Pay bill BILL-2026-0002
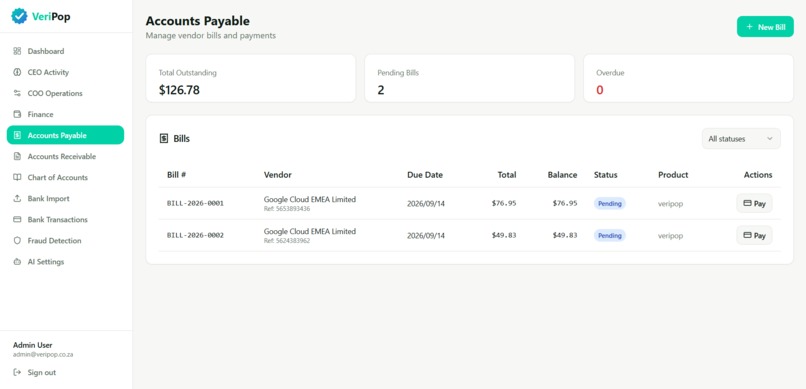 coord(754,235)
